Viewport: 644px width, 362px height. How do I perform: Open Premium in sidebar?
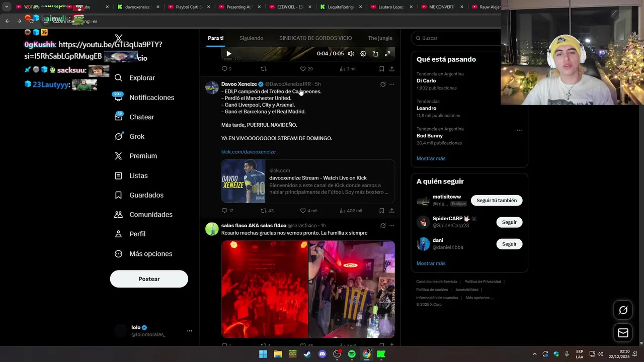coord(136,156)
